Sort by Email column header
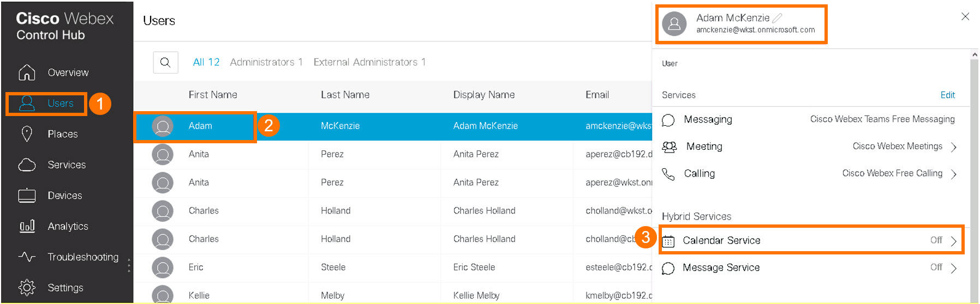Viewport: 980px width, 304px height. pos(597,95)
